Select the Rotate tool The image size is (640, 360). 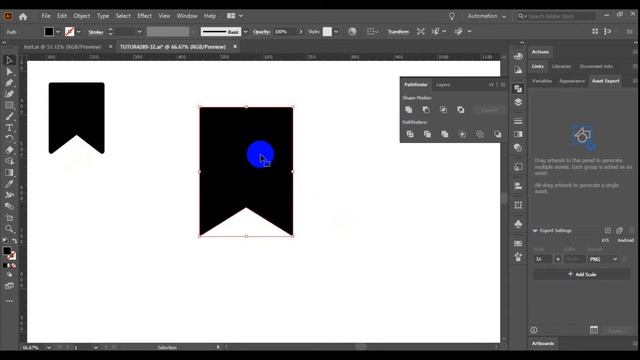(9, 139)
